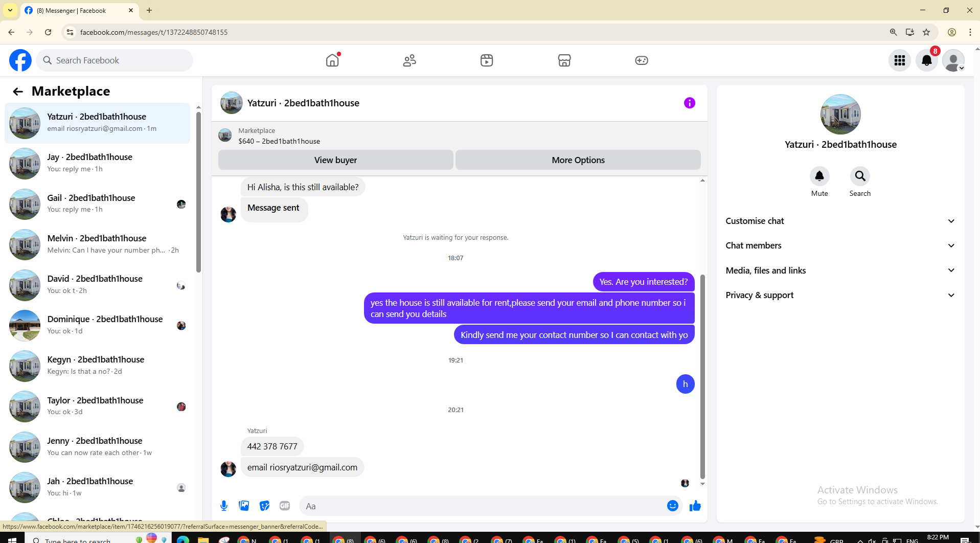
Task: Click the browser address bar URL
Action: click(x=154, y=32)
